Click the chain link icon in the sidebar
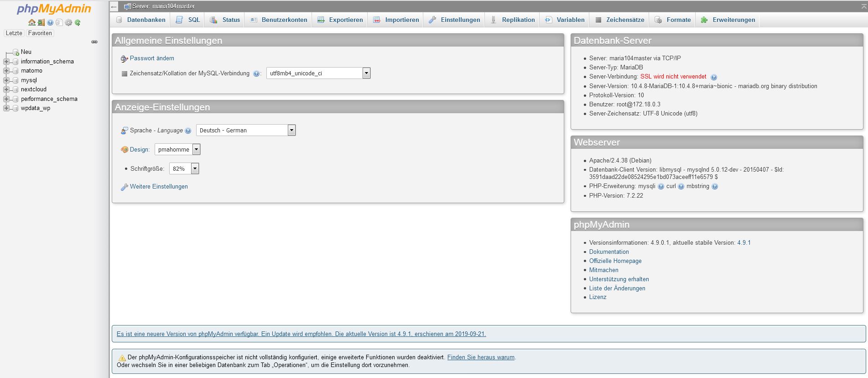The image size is (868, 378). click(94, 42)
